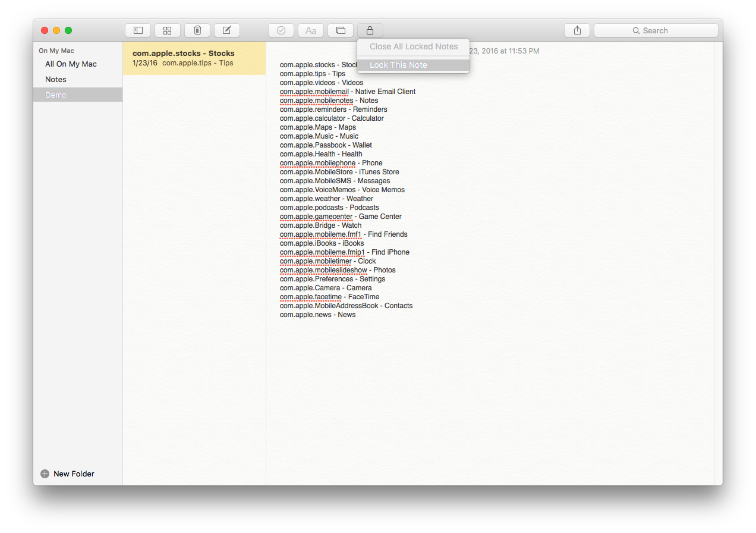This screenshot has height=533, width=756.
Task: Click 'com.apple.Camera - Camera' line
Action: point(326,288)
